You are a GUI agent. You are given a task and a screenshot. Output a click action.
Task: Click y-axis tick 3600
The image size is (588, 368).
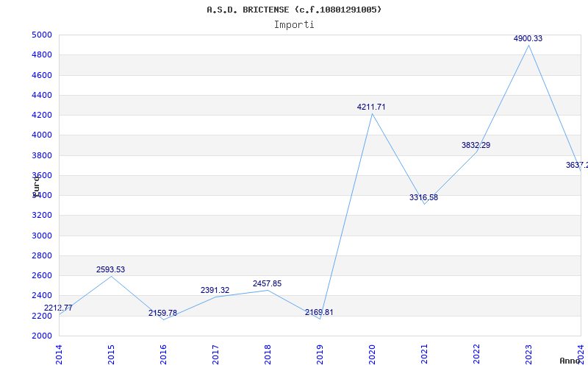pyautogui.click(x=41, y=175)
